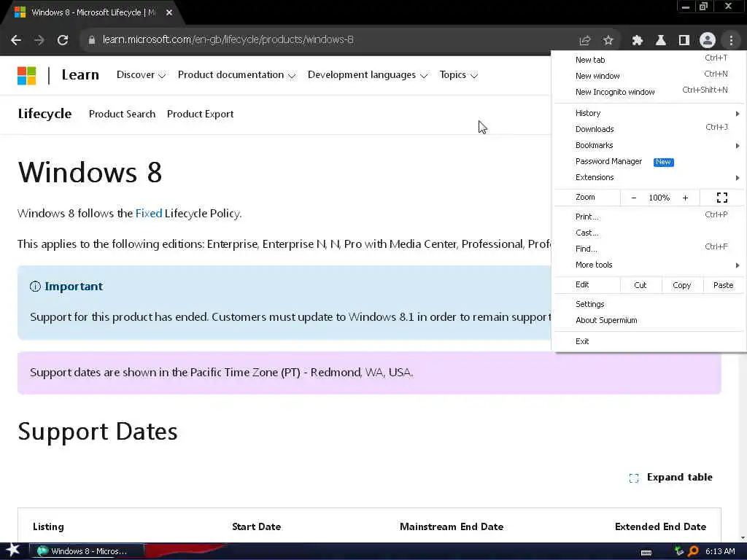This screenshot has height=560, width=747.
Task: Go back to the previous page
Action: coord(16,40)
